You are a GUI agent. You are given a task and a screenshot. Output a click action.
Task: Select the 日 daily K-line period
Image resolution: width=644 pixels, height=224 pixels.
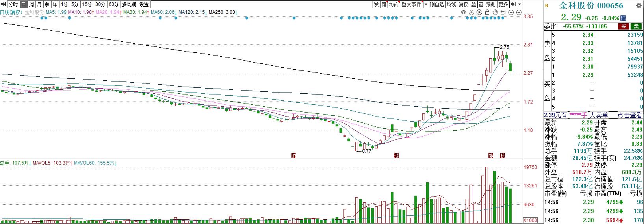(x=24, y=4)
